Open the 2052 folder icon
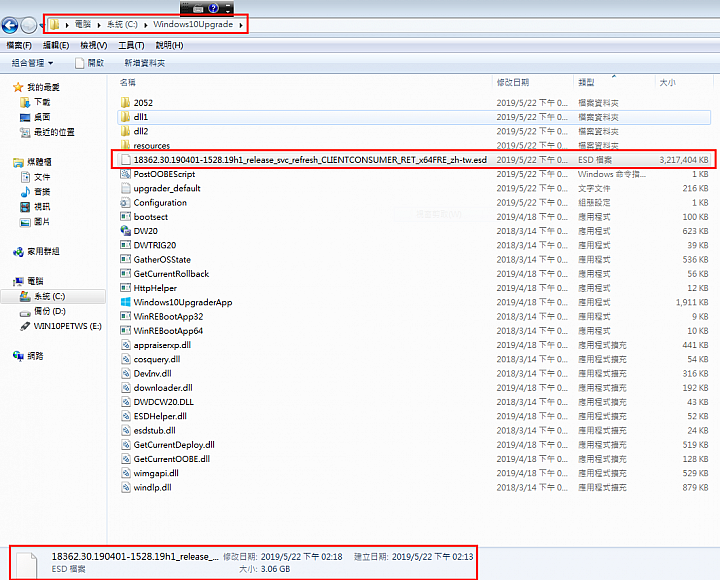The height and width of the screenshot is (580, 720). click(x=125, y=102)
